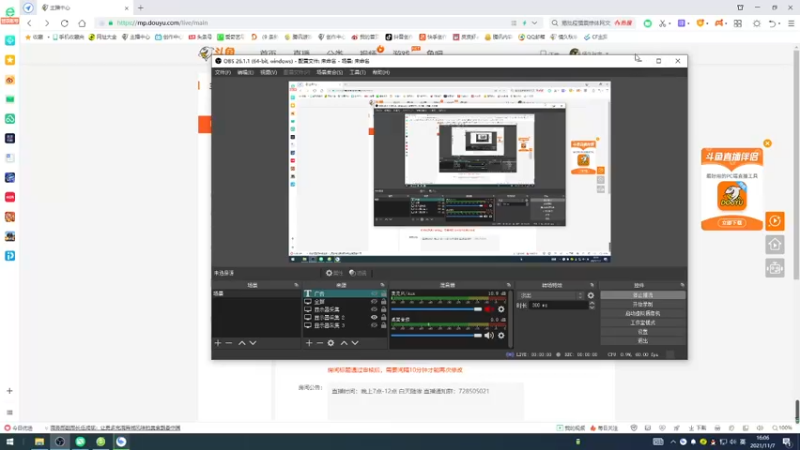Click the stop streaming button in Controls
Screen dimensions: 800x450
[643, 295]
